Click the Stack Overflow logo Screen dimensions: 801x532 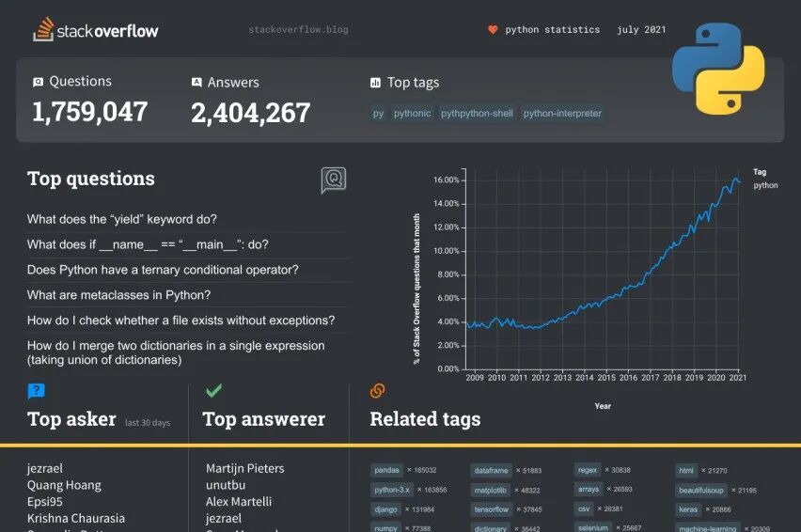click(96, 30)
